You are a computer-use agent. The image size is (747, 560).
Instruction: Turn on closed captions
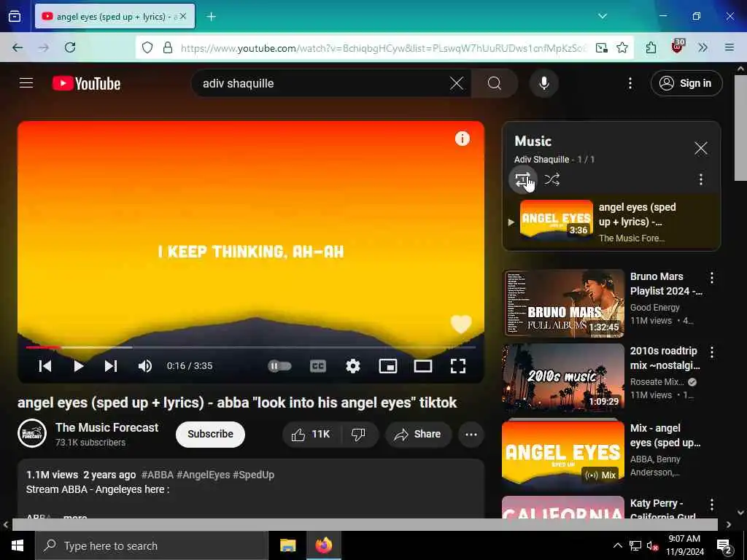[x=318, y=366]
